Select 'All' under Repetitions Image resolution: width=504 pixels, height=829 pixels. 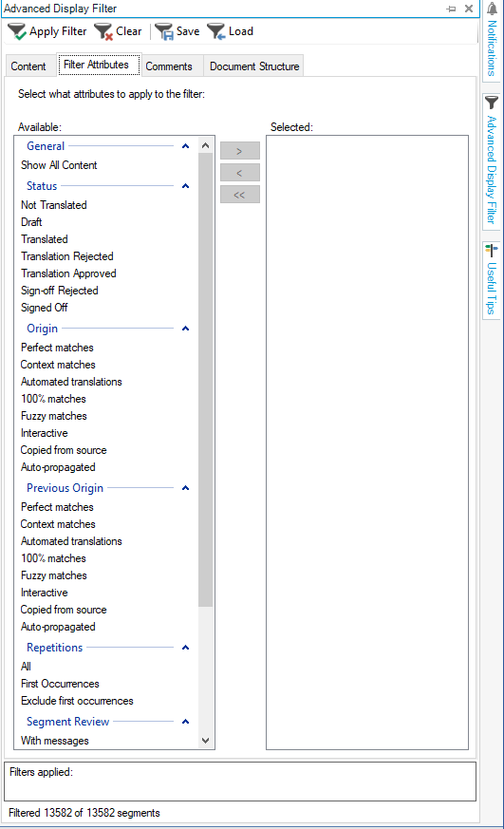click(x=26, y=667)
